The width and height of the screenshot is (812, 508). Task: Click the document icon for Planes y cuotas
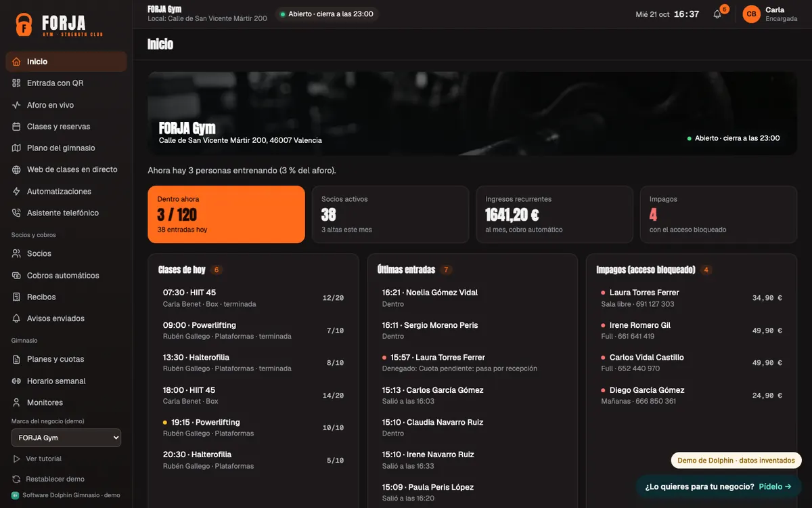point(16,360)
